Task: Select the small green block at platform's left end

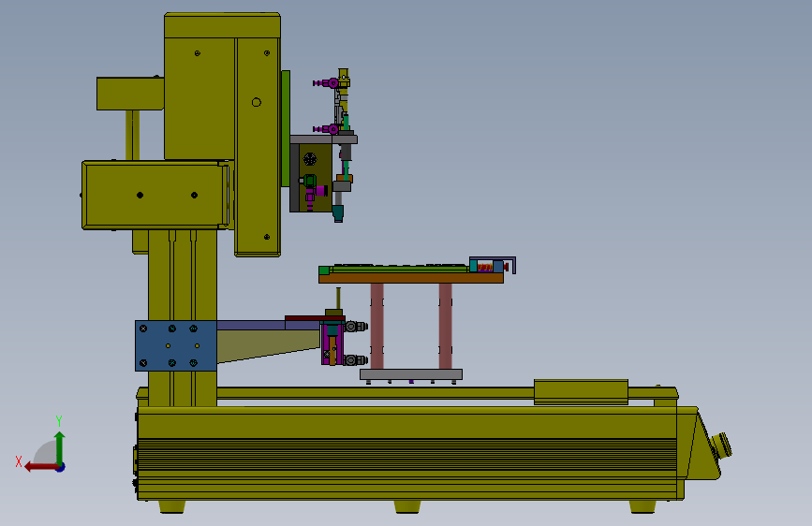Action: 324,270
